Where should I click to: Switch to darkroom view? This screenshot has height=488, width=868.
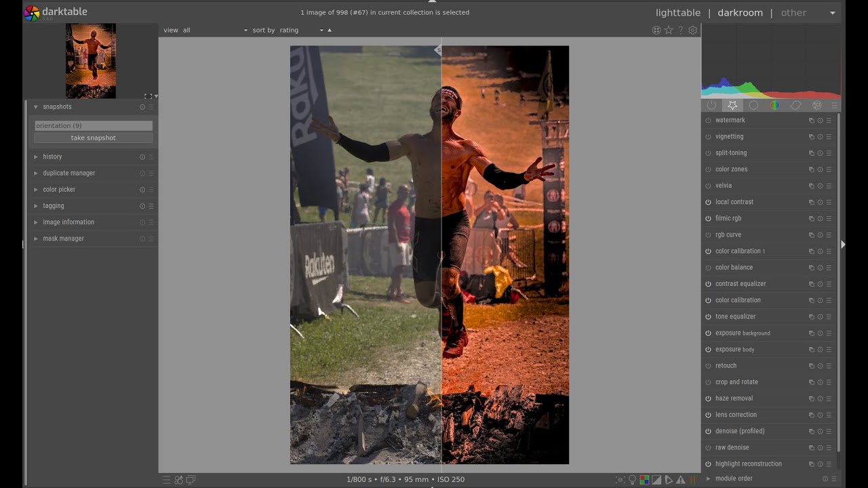coord(740,13)
